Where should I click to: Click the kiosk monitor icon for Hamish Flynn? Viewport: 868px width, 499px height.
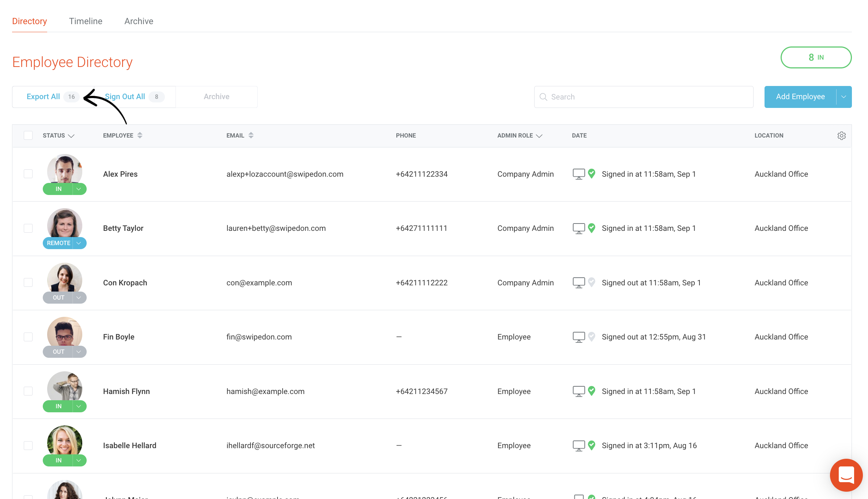(x=578, y=391)
